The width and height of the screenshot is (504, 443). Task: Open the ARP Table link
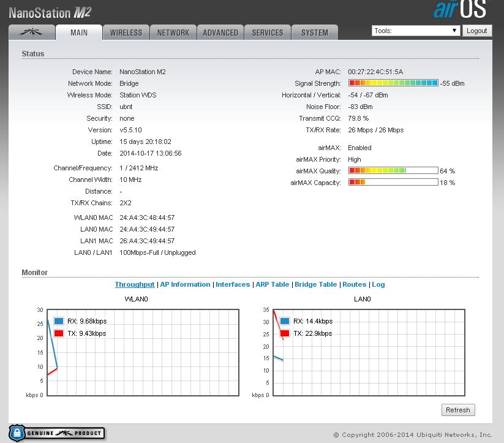click(273, 284)
